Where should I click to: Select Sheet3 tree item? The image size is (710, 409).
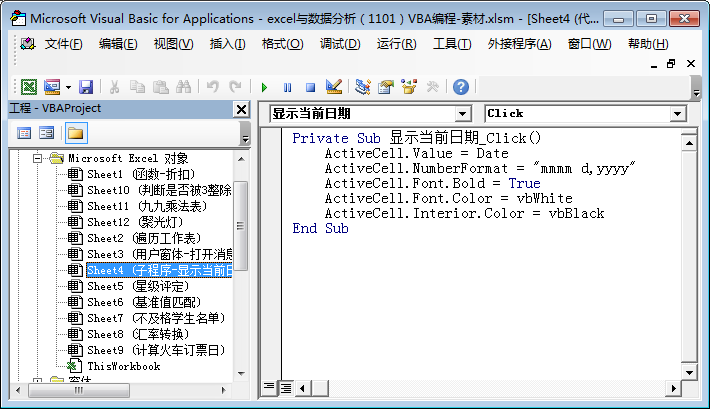(x=159, y=255)
